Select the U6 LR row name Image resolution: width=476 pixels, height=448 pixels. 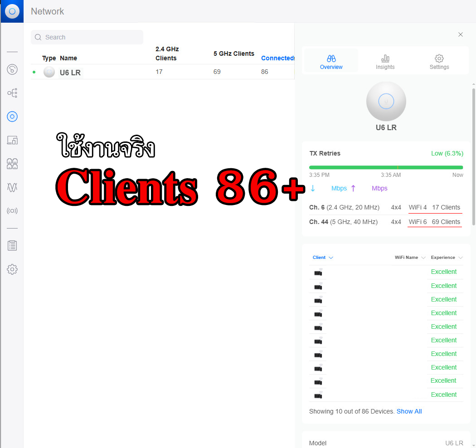click(x=70, y=73)
